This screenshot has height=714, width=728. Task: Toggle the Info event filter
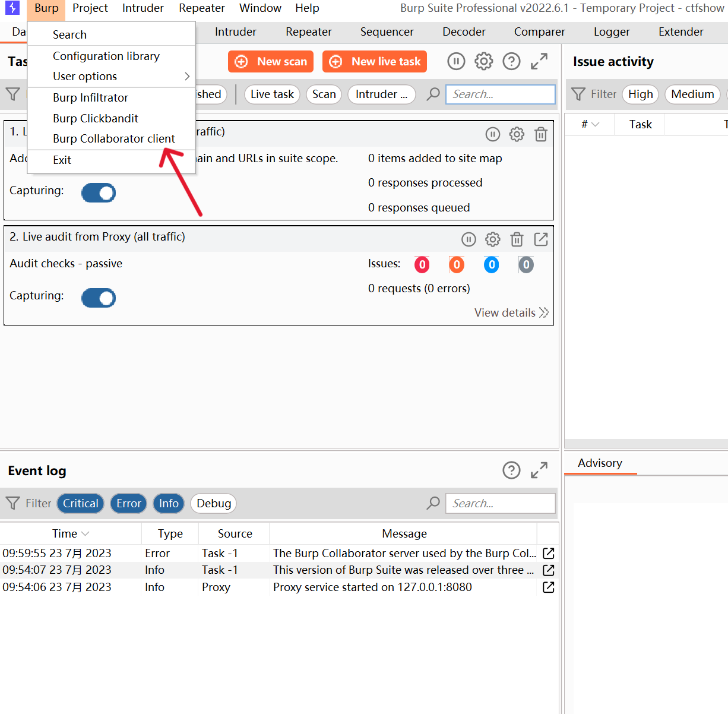(169, 503)
